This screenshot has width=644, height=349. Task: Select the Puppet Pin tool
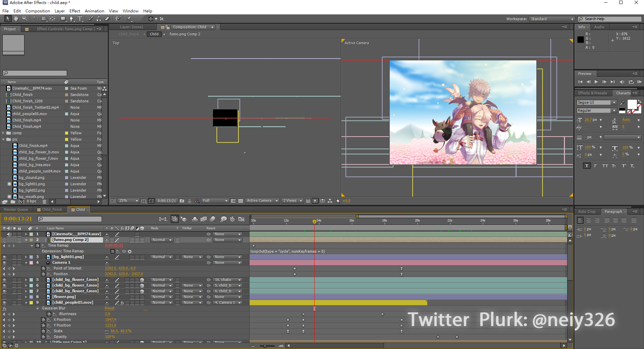pyautogui.click(x=129, y=19)
